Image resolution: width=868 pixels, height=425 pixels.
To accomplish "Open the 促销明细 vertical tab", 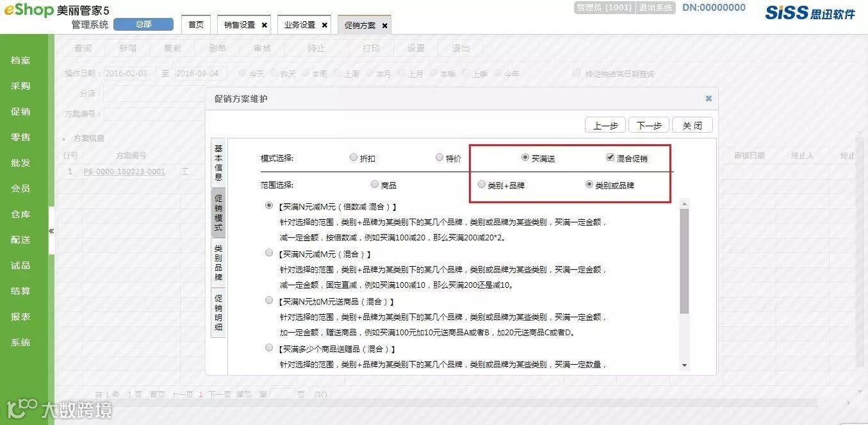I will point(218,313).
